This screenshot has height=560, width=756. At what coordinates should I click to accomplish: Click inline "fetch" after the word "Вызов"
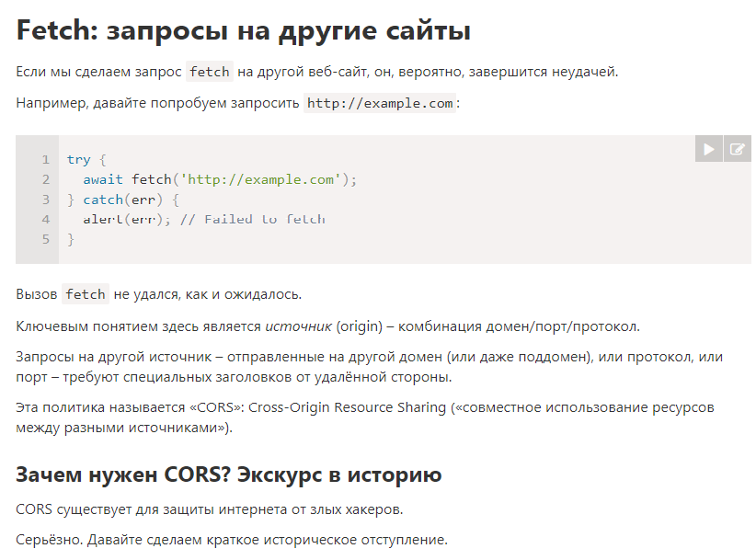pos(86,294)
